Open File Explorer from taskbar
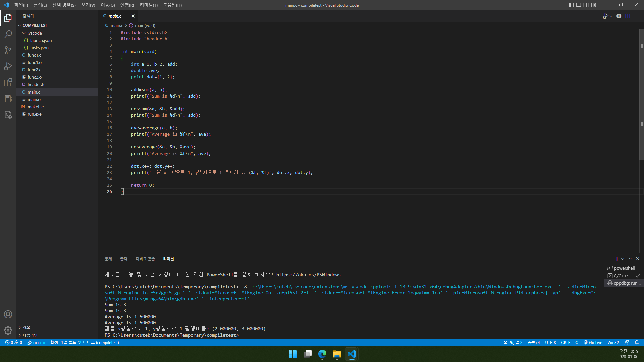Screen dimensions: 644x362 tap(337, 354)
